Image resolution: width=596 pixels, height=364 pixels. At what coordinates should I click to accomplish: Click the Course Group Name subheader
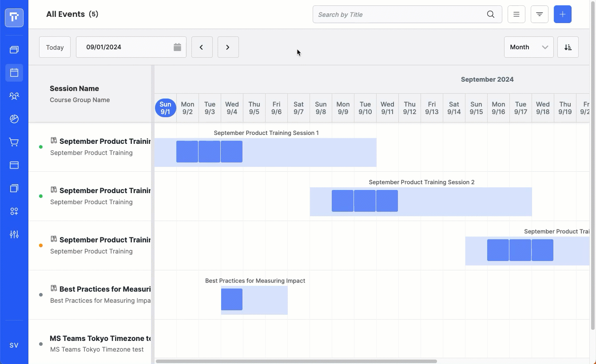point(80,100)
